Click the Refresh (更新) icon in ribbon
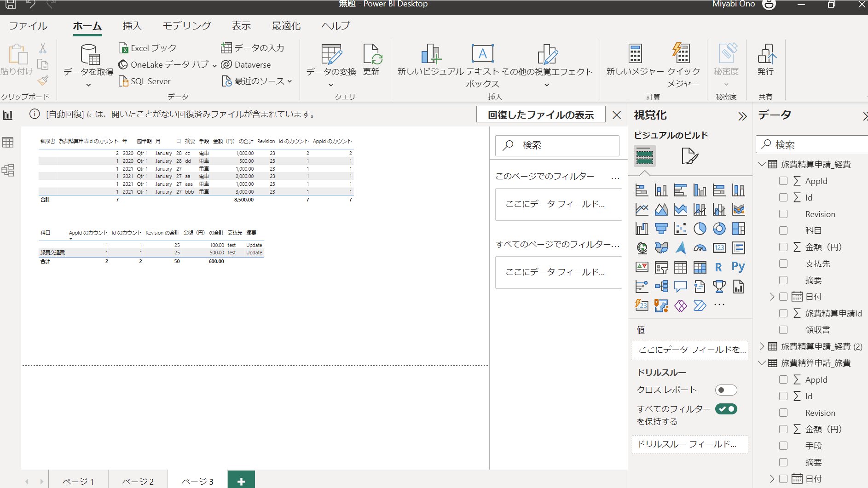The width and height of the screenshot is (868, 488). [371, 60]
